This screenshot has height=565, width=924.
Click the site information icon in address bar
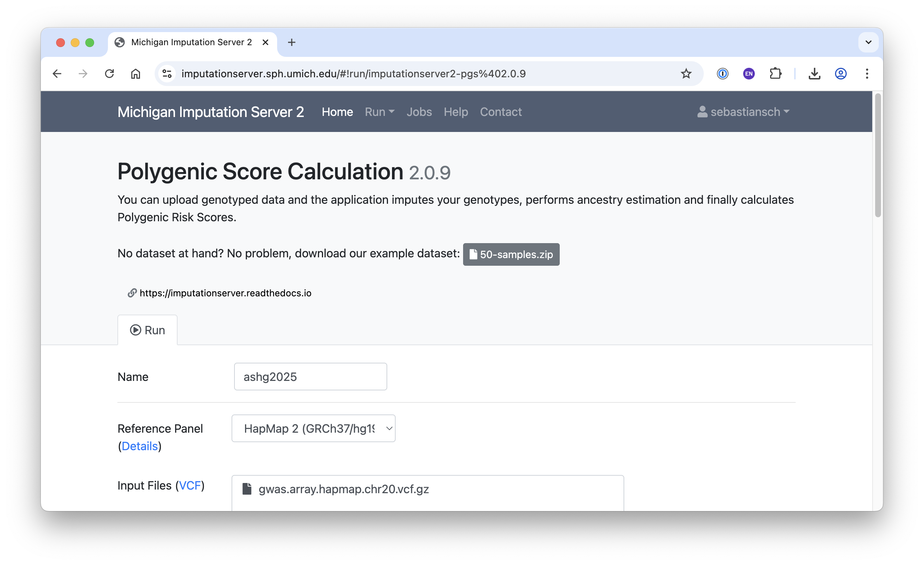167,74
